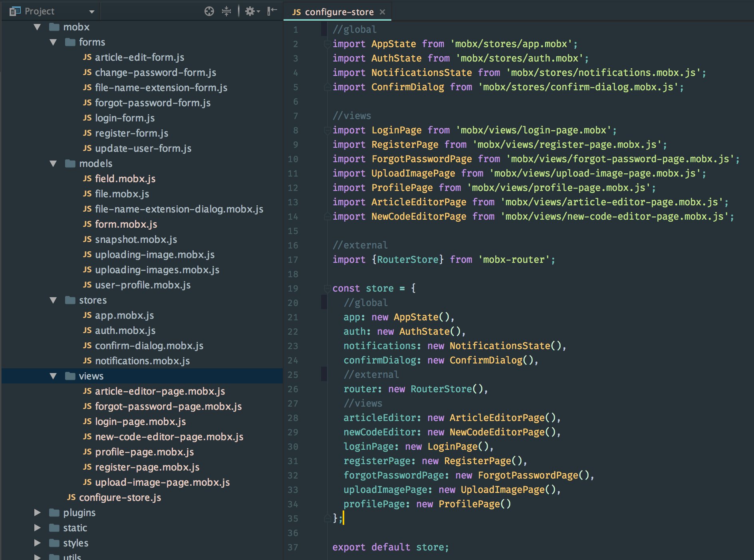This screenshot has height=560, width=754.
Task: Click the fold end marker on line 35
Action: coord(327,518)
